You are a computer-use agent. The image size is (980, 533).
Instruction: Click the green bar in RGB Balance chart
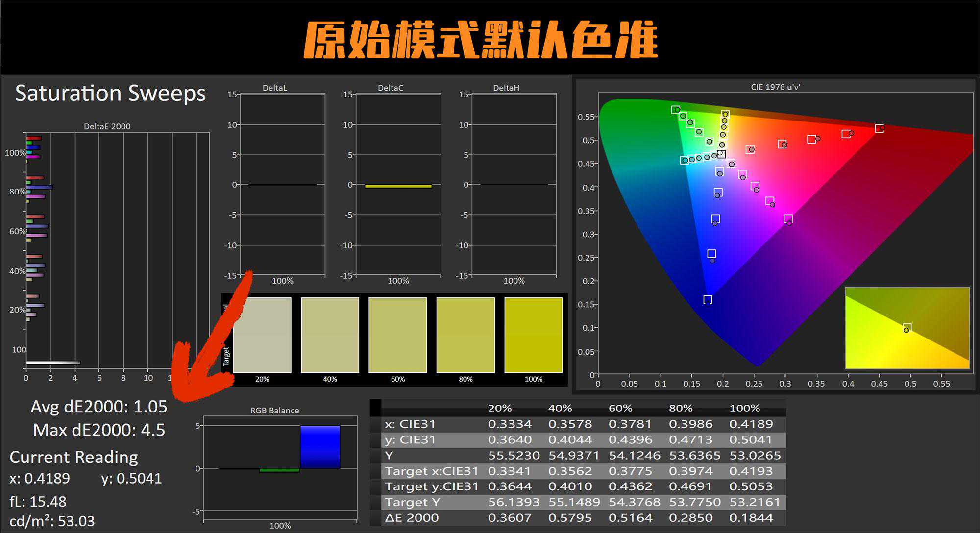click(x=279, y=470)
